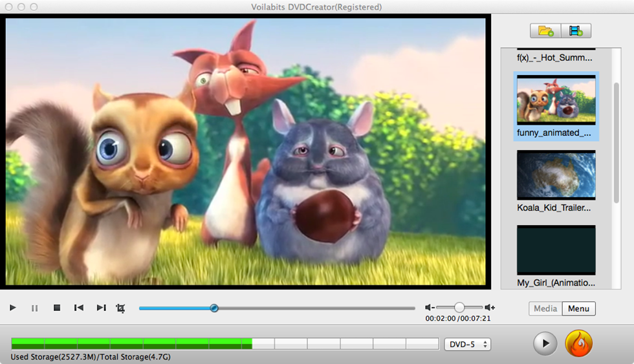Screen dimensions: 634x364
Task: Click the Koala_Kid_Trailer... file name
Action: click(x=554, y=208)
